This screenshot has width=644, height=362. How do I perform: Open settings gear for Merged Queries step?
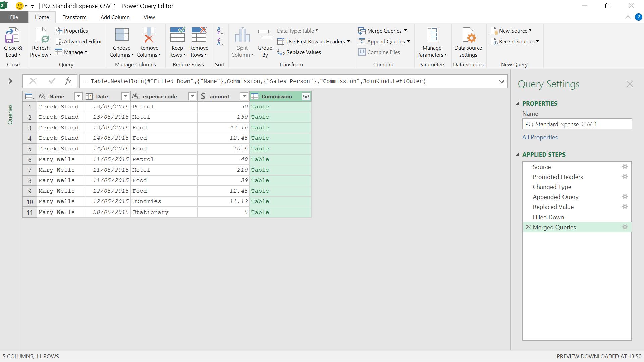point(625,227)
